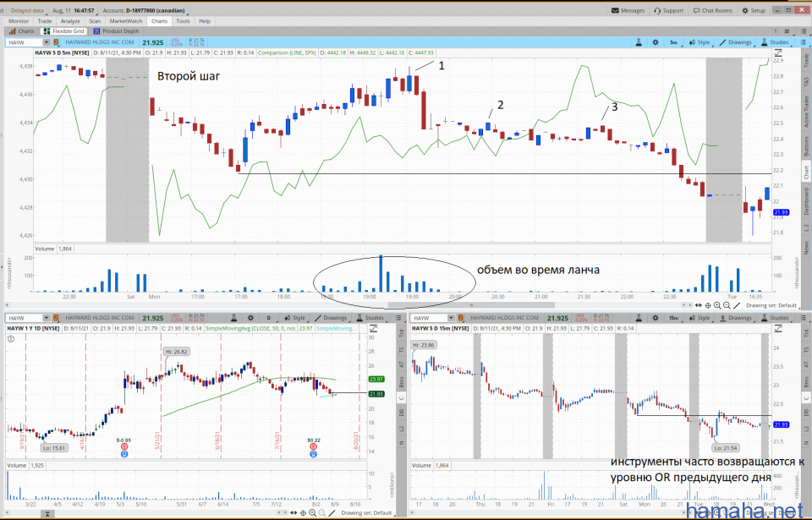Click zoom in magnifier below top chart
The height and width of the screenshot is (520, 812).
[717, 305]
